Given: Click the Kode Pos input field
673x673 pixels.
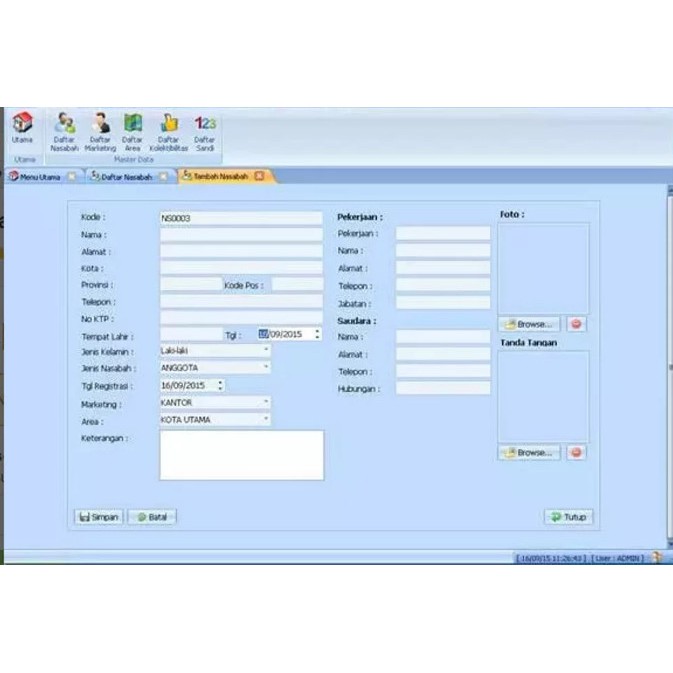Looking at the screenshot, I should click(x=297, y=284).
